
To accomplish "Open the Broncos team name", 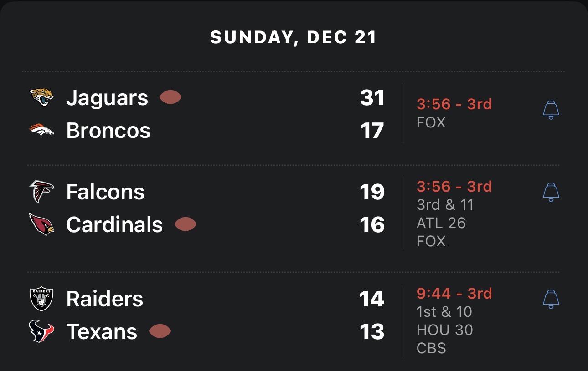I will coord(108,131).
